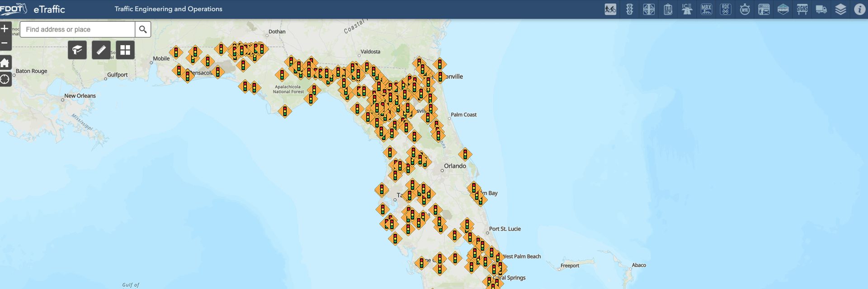Click the Freeport map label
This screenshot has height=289, width=868.
570,266
